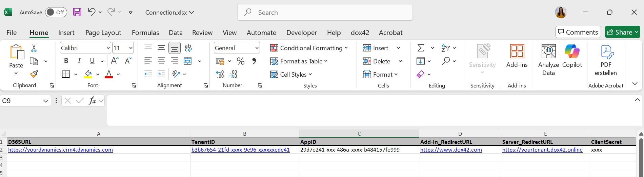Screen dimensions: 644x177
Task: Open Sort and Filter icon
Action: pos(445,48)
